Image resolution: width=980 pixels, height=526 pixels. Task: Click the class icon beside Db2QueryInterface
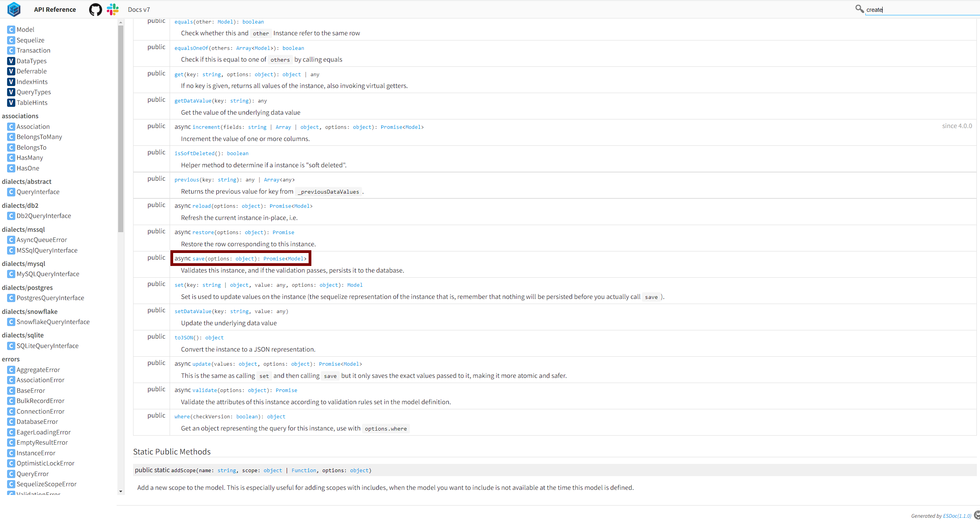click(11, 216)
